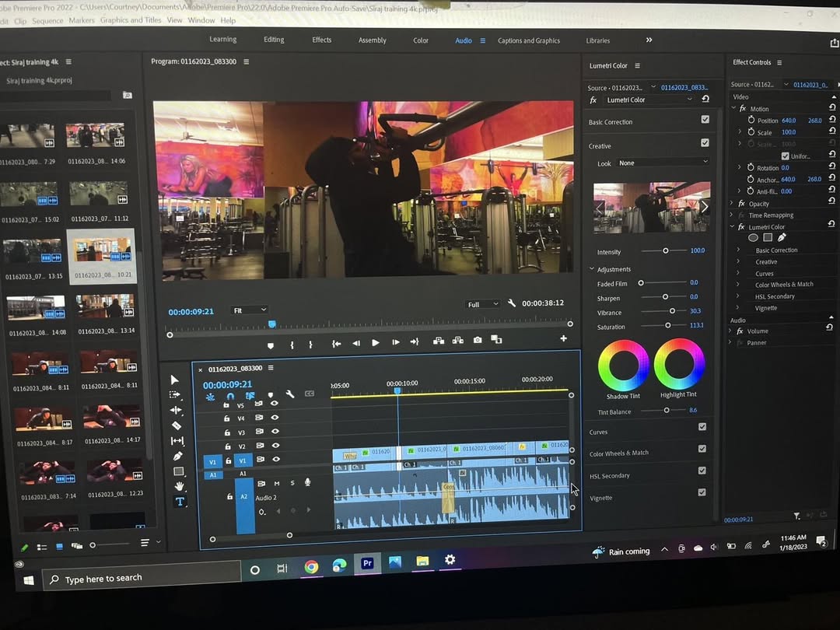Uncheck the Vignette checkbox in Lumetri Color
The image size is (840, 630).
click(x=702, y=492)
